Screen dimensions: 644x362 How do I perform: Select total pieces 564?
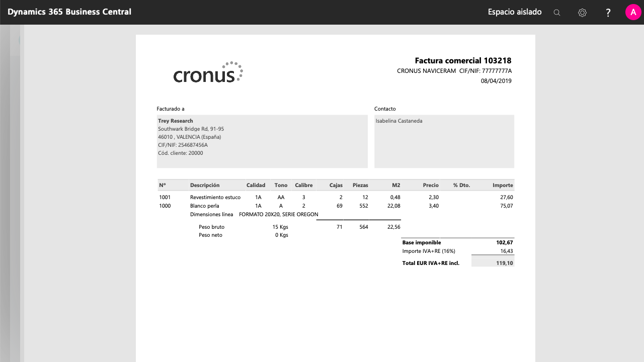(364, 227)
